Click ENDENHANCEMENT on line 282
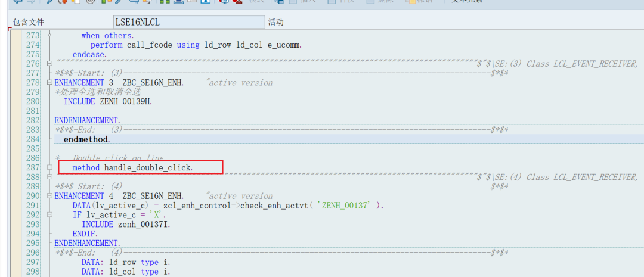The width and height of the screenshot is (644, 277). (x=88, y=120)
